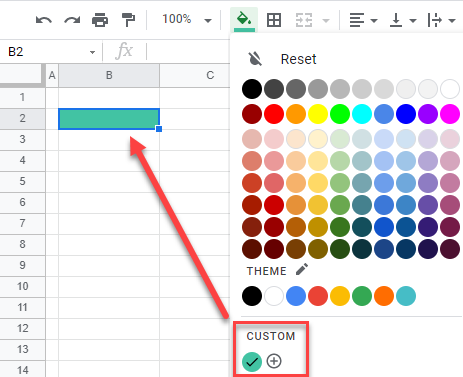Choose the purple swatch in bright row
Viewport: 463px width, 377px height.
pos(428,114)
